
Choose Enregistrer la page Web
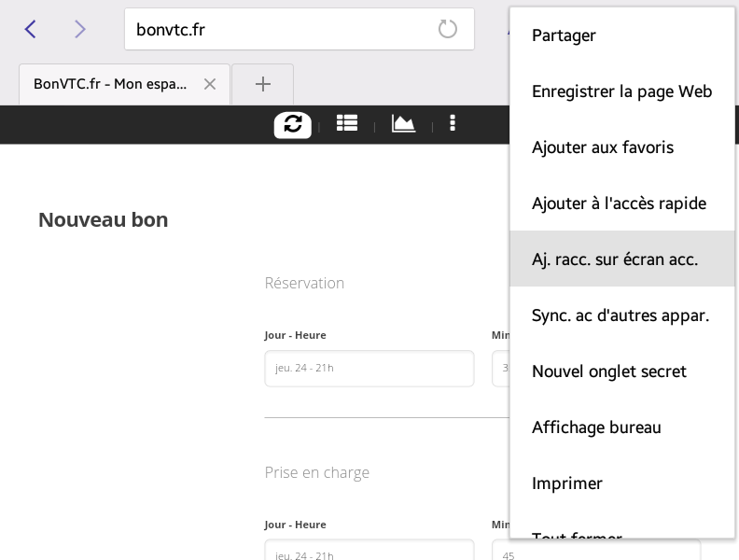click(622, 91)
